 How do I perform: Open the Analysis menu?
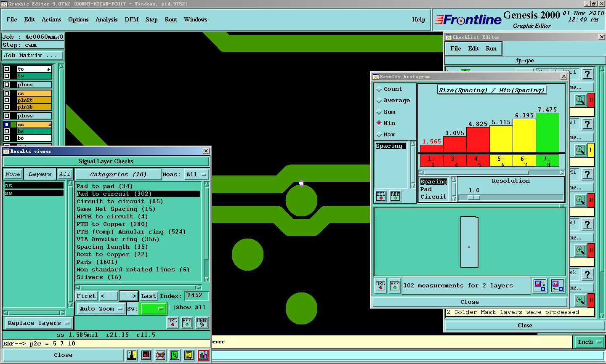[x=106, y=20]
